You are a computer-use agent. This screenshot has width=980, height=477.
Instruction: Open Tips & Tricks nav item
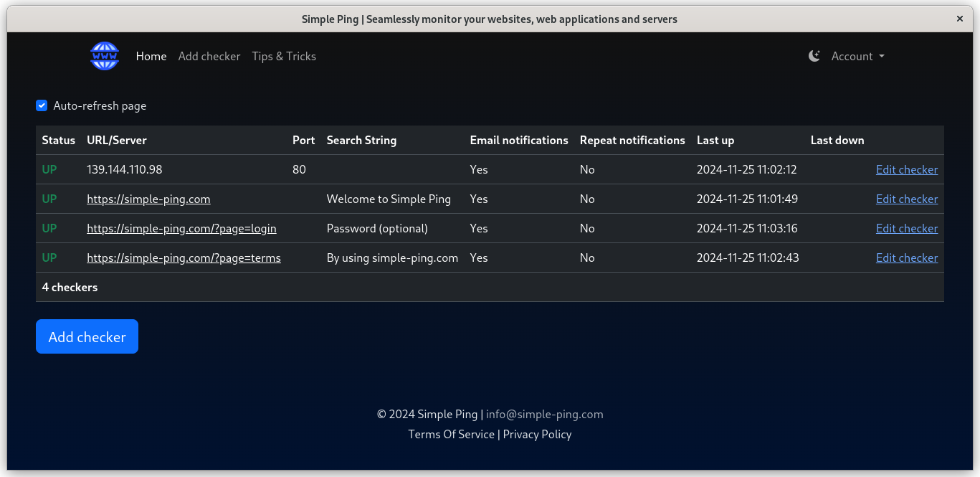pyautogui.click(x=284, y=56)
